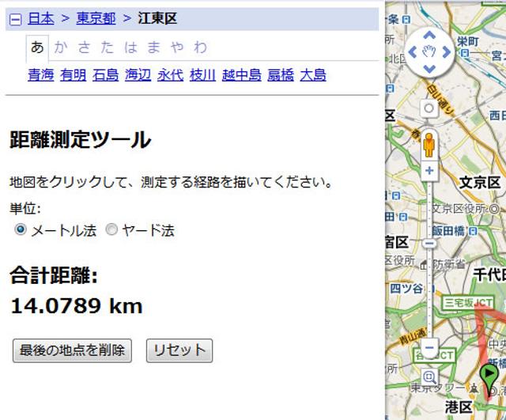
Task: Open the 永代 area link
Action: (x=171, y=75)
